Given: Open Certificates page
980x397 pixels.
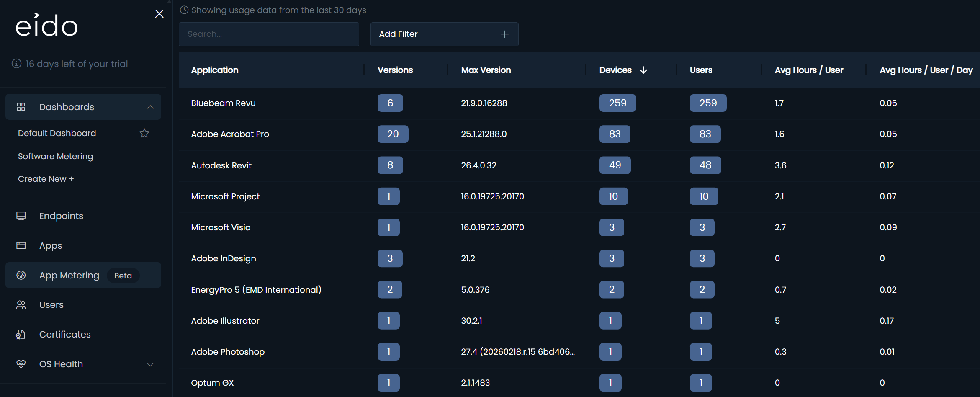Looking at the screenshot, I should click(x=65, y=334).
